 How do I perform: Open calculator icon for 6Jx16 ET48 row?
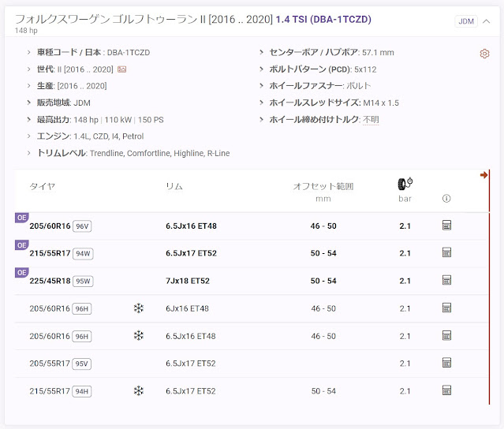tap(446, 308)
